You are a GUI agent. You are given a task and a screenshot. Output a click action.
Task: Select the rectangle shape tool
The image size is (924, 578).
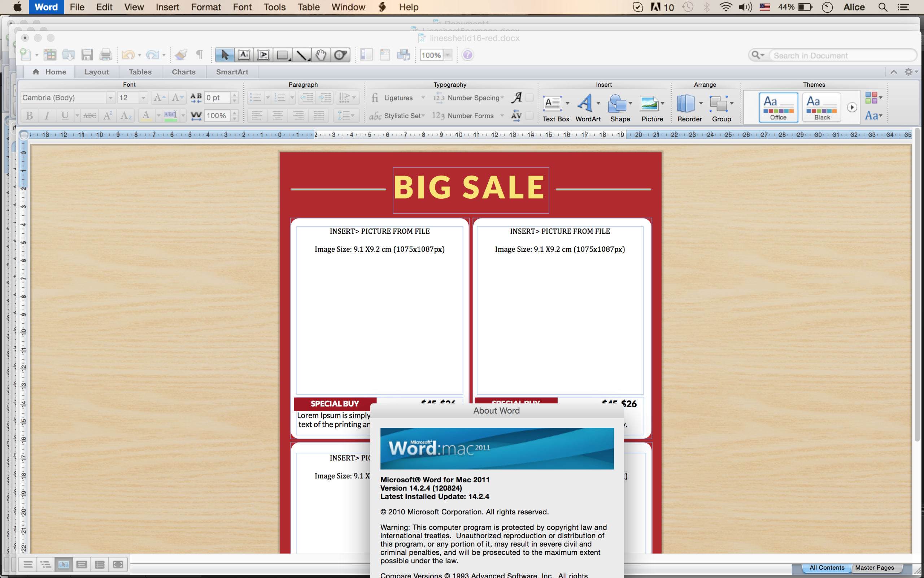pos(283,55)
